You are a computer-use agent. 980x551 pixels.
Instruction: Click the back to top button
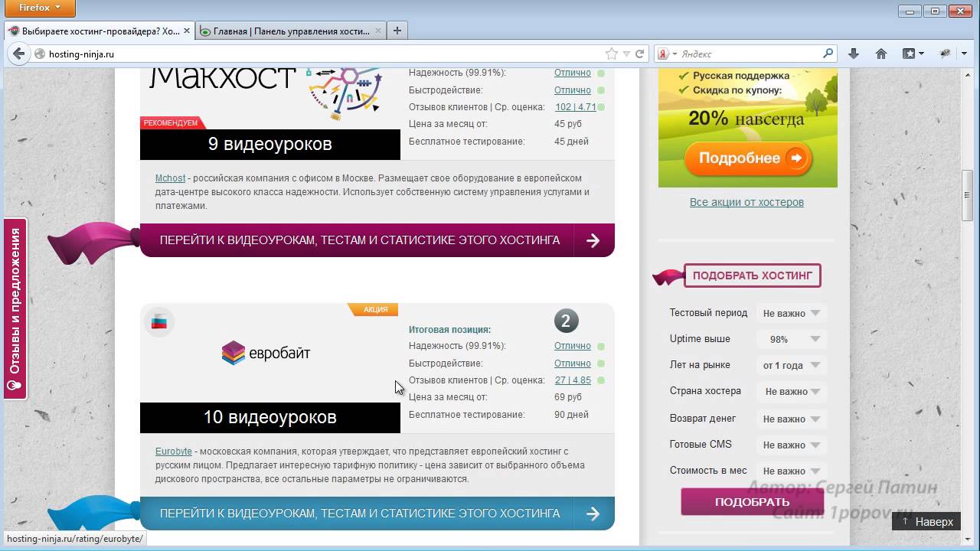pos(926,522)
